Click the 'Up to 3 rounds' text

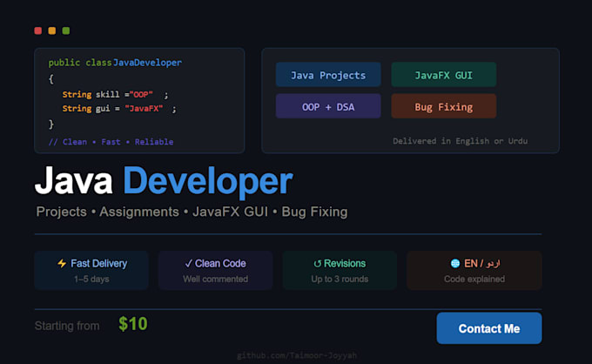[x=340, y=279]
